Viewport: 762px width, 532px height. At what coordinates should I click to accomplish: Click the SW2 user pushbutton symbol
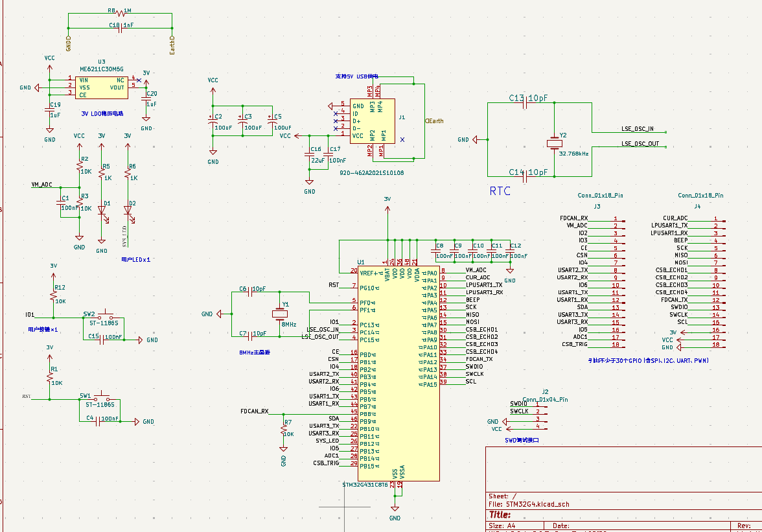[102, 318]
